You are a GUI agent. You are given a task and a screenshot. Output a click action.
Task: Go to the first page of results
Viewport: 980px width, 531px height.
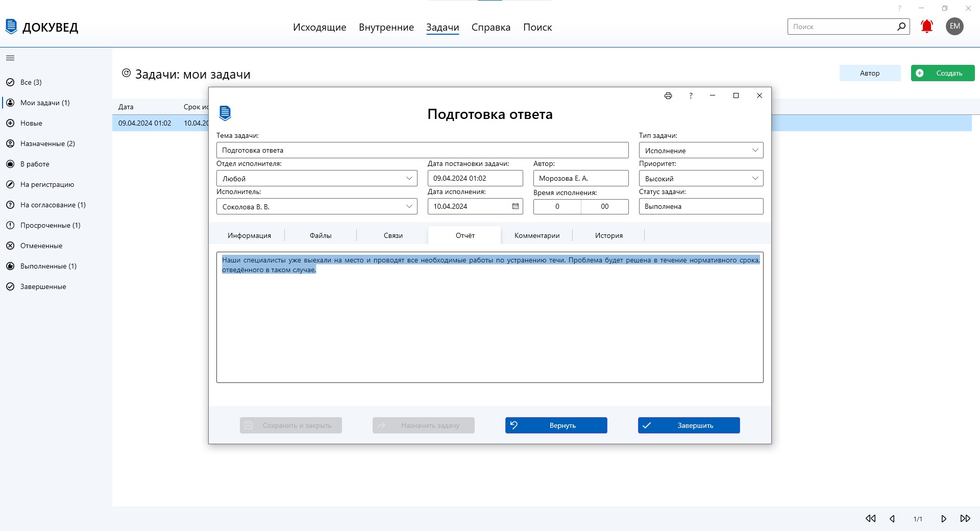[871, 519]
